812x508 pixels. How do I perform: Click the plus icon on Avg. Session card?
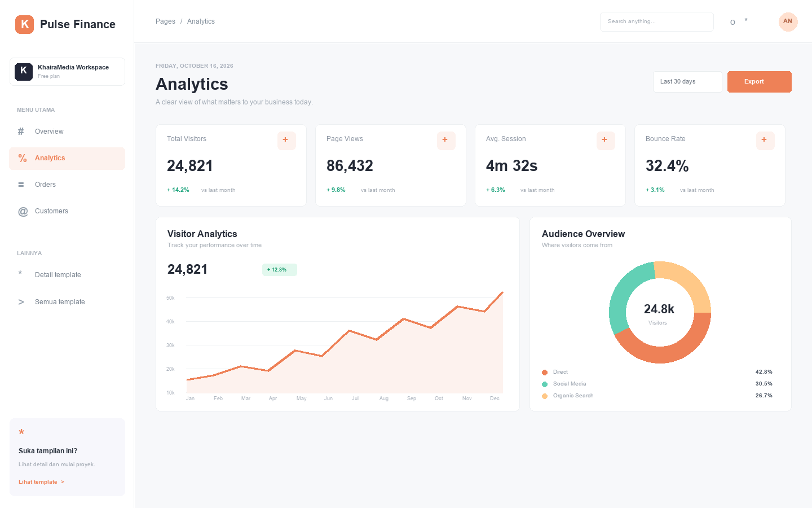coord(605,140)
